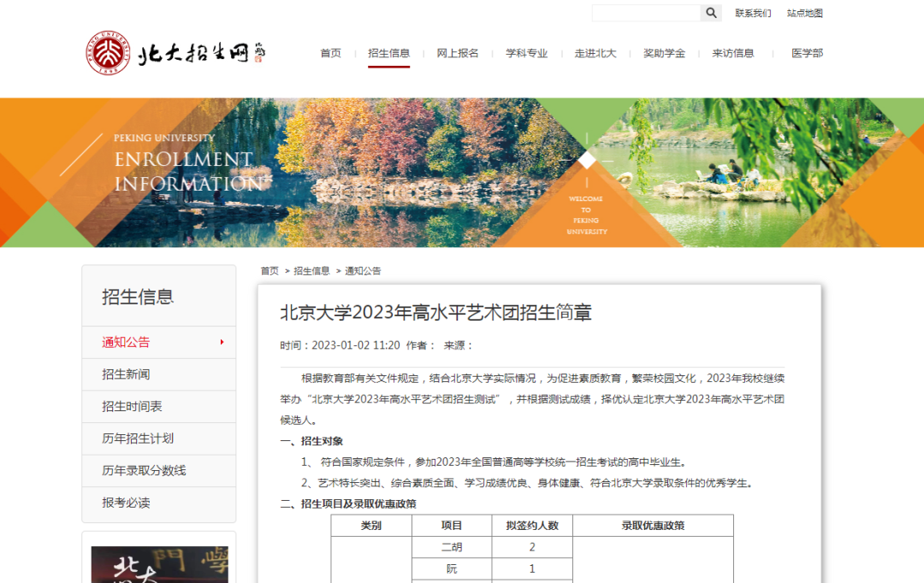Open the 招生信息 navigation tab

pyautogui.click(x=388, y=52)
